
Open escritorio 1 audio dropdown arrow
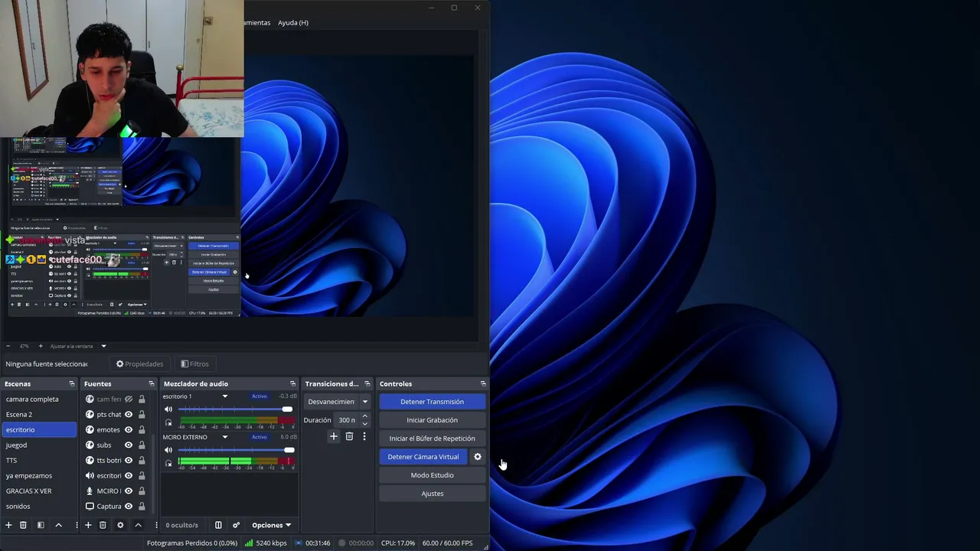[224, 396]
